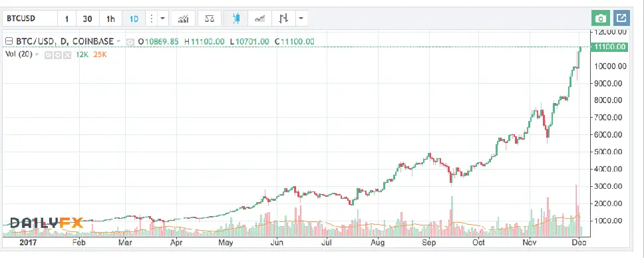Open Vol indicator settings gear icon
This screenshot has height=258, width=644.
click(x=57, y=55)
